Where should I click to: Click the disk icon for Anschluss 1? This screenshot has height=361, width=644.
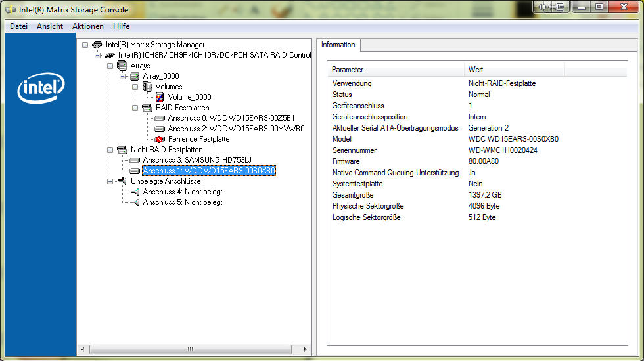point(135,171)
